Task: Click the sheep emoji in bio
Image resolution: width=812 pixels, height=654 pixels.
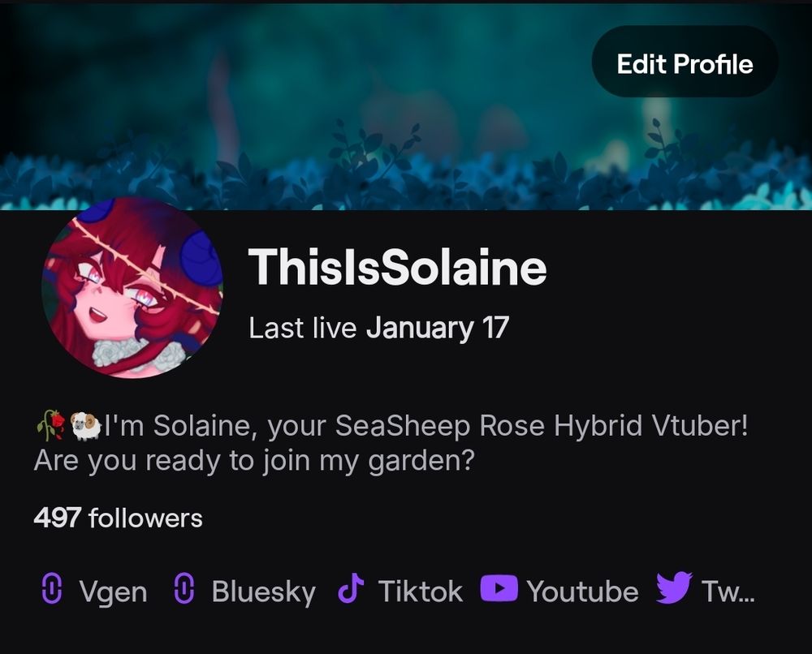Action: point(85,426)
